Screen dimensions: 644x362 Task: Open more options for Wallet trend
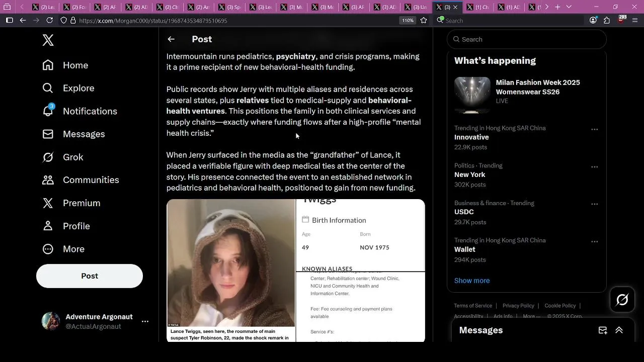[x=594, y=242]
